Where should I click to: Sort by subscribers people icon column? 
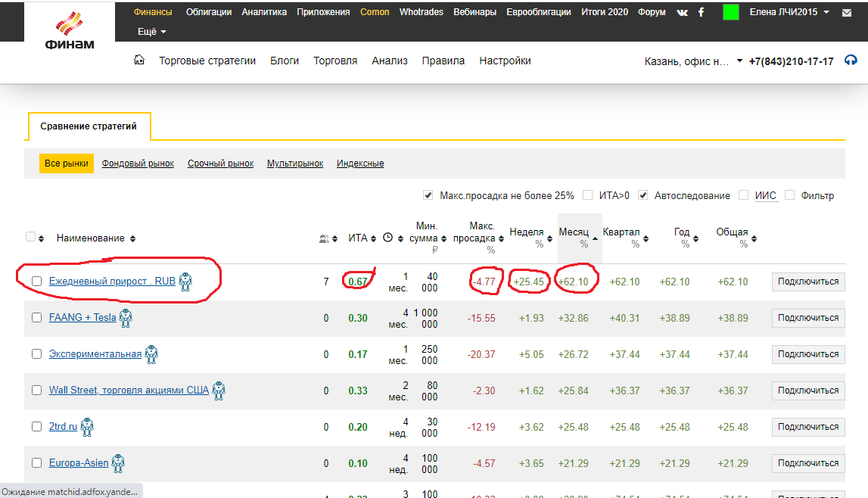[x=328, y=238]
